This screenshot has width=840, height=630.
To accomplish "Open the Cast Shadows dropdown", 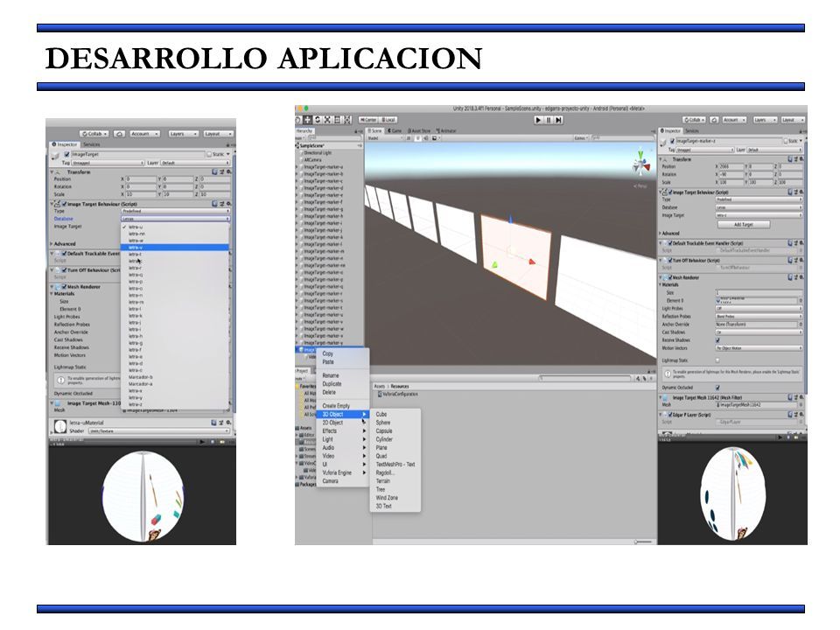I will click(x=759, y=332).
